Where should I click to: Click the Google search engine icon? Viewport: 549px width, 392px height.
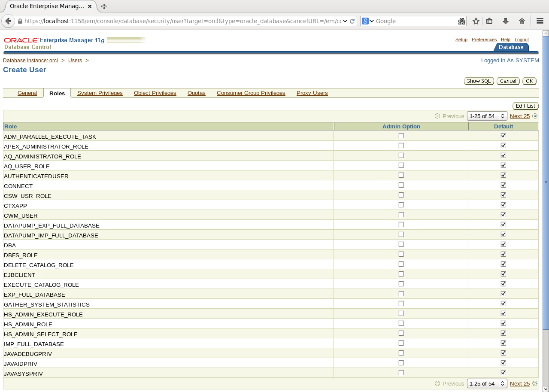point(365,21)
